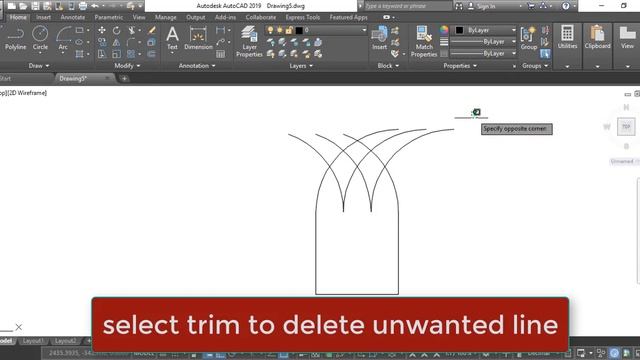Expand the Properties panel dropdown
Image resolution: width=640 pixels, height=360 pixels.
[460, 66]
